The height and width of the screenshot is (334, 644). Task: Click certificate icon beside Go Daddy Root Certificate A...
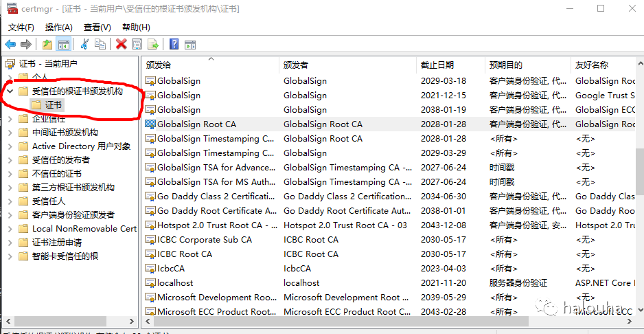click(151, 210)
